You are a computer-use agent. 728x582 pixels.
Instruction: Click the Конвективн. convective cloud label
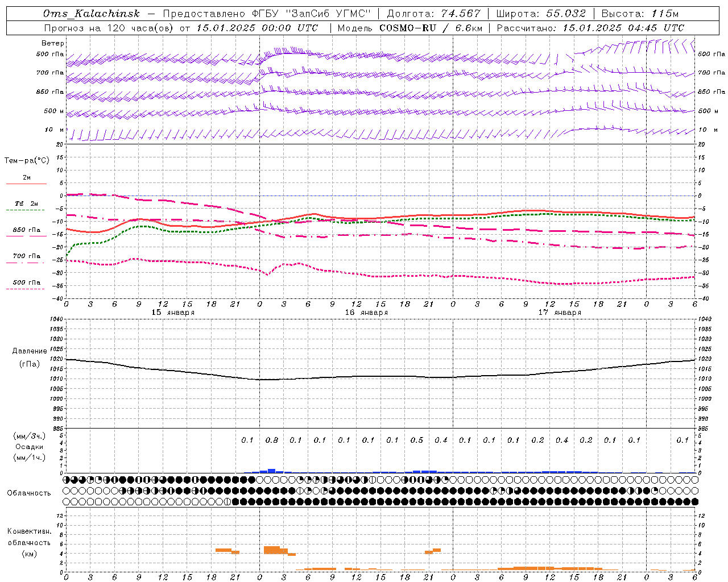[30, 531]
